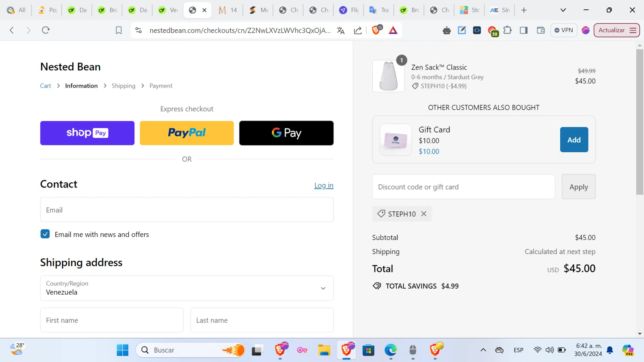Expand the tab search dropdown arrow

click(x=563, y=10)
